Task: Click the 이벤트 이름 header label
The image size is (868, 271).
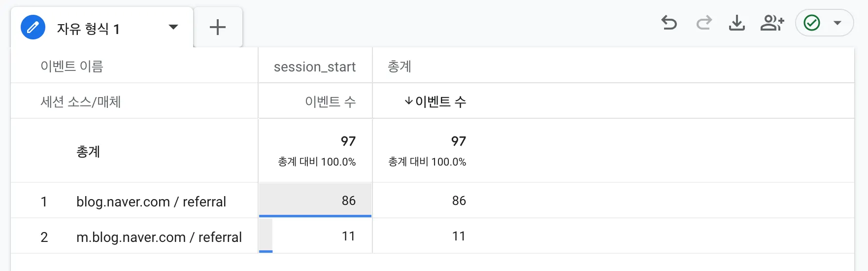Action: 72,67
